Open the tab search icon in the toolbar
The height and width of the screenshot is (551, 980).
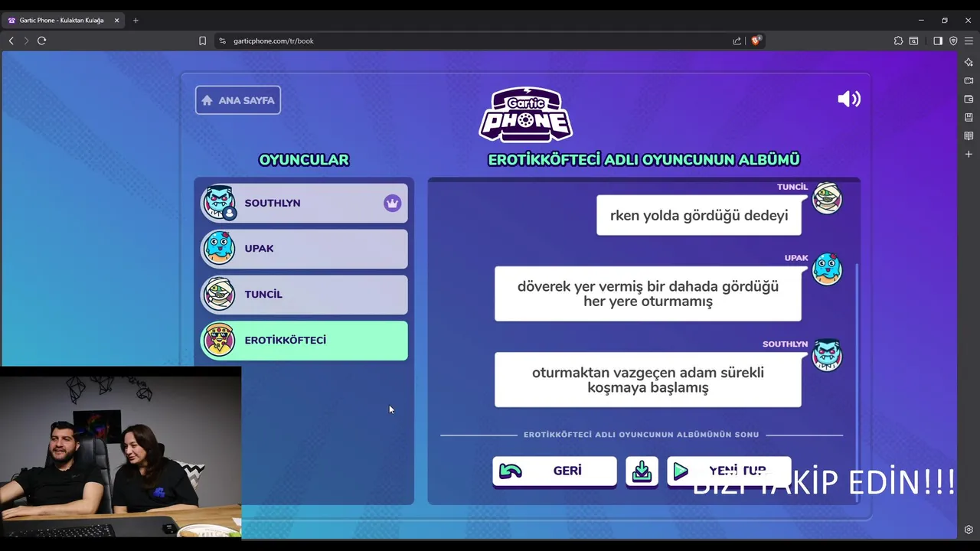914,41
